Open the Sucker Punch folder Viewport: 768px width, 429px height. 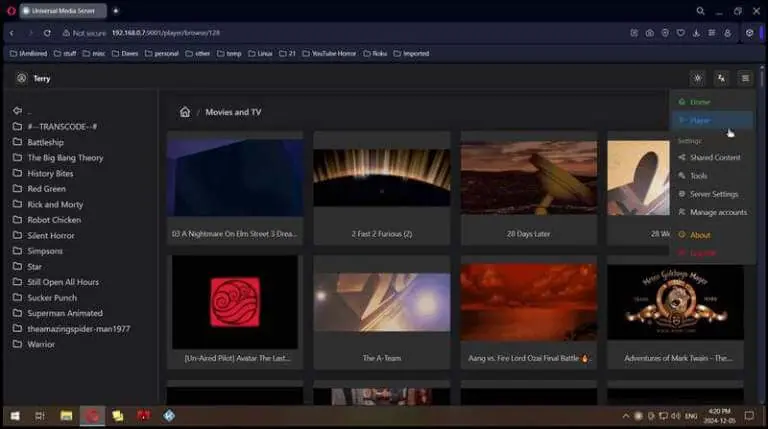pos(52,298)
